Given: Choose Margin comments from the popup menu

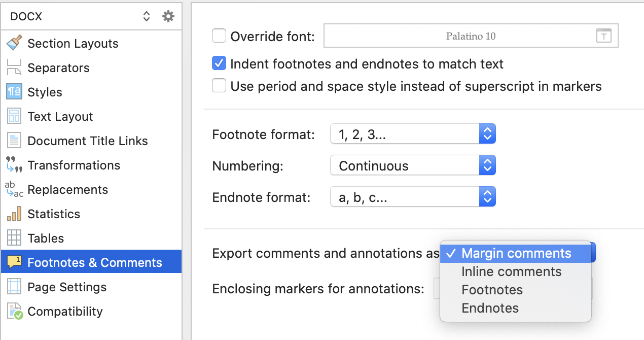Looking at the screenshot, I should point(516,253).
